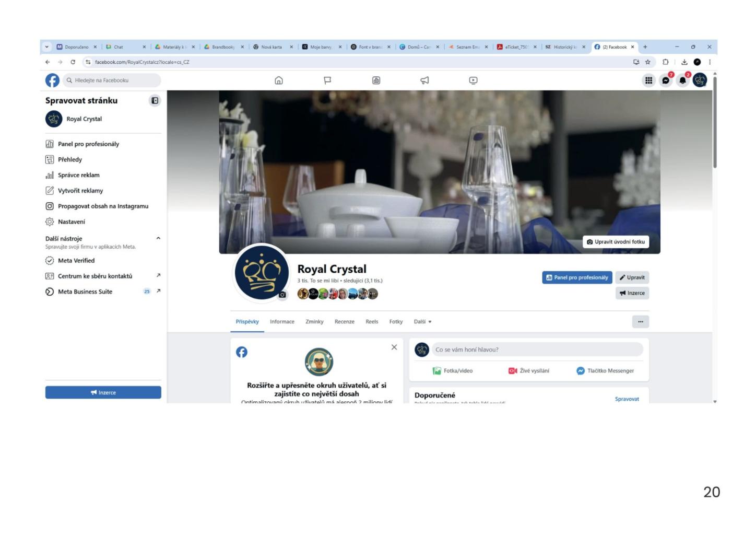
Task: Toggle the Spravovat stránku sidebar collapse icon
Action: click(x=155, y=101)
